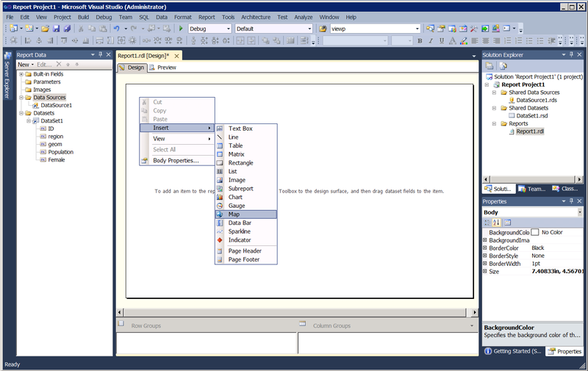Switch to Getting Started tab at bottom

pyautogui.click(x=513, y=351)
